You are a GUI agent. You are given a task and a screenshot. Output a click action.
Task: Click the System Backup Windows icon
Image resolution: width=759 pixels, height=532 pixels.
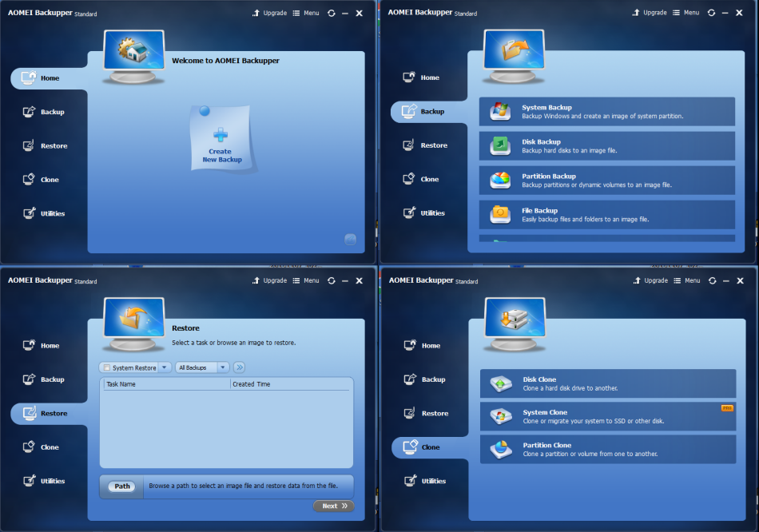(500, 111)
